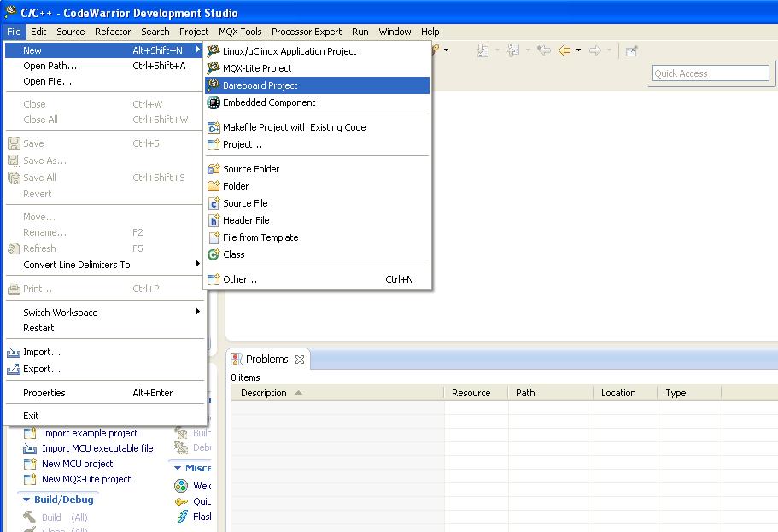Click the Problems view icon

237,360
